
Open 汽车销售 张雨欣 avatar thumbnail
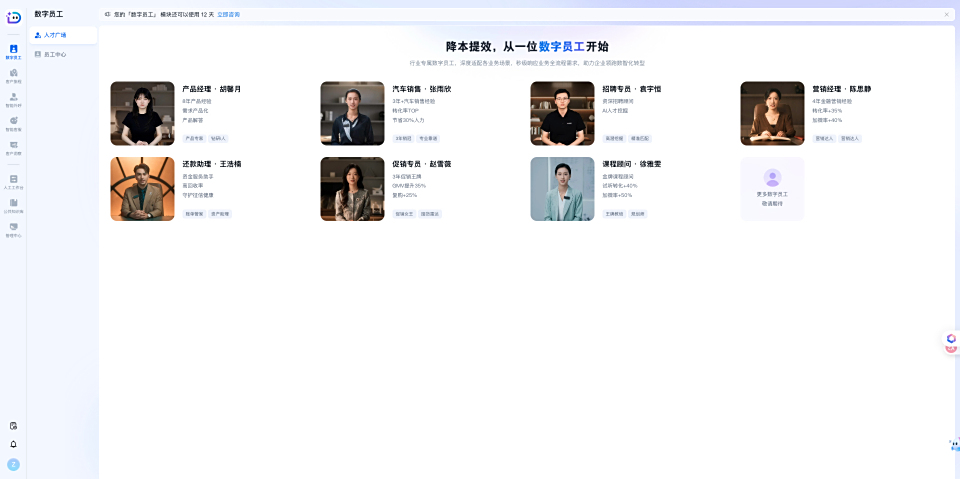352,113
